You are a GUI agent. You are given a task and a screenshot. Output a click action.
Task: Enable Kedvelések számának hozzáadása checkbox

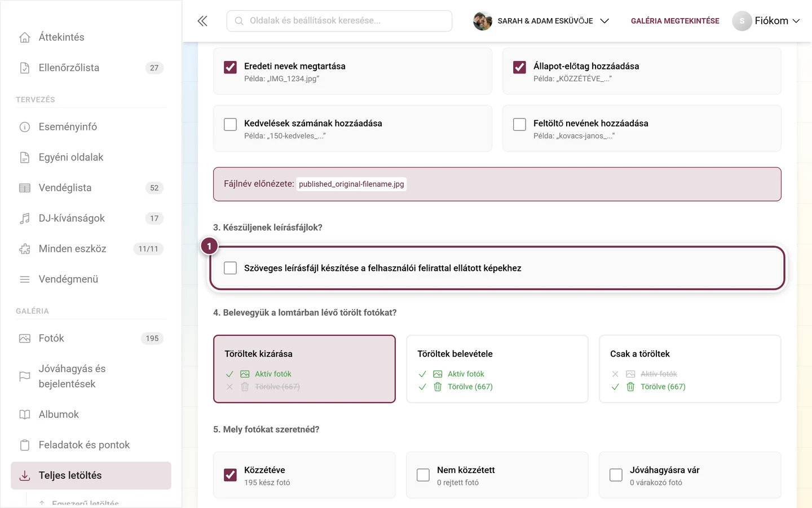coord(230,124)
